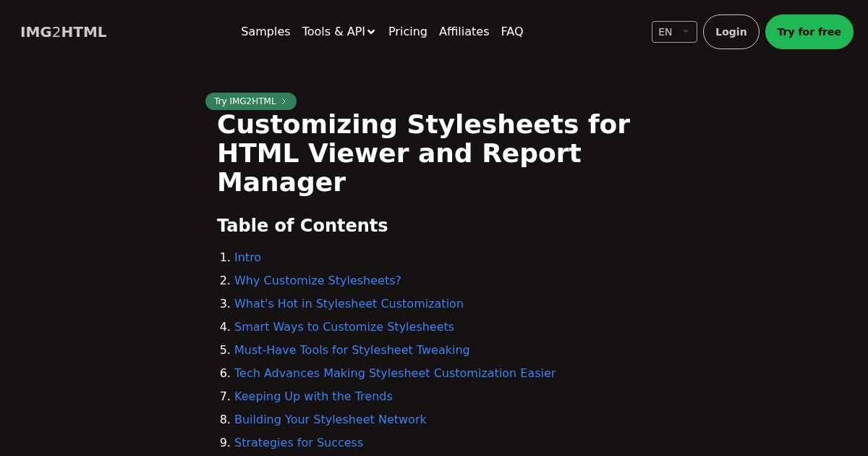
Task: Open the Samples page
Action: [x=265, y=31]
